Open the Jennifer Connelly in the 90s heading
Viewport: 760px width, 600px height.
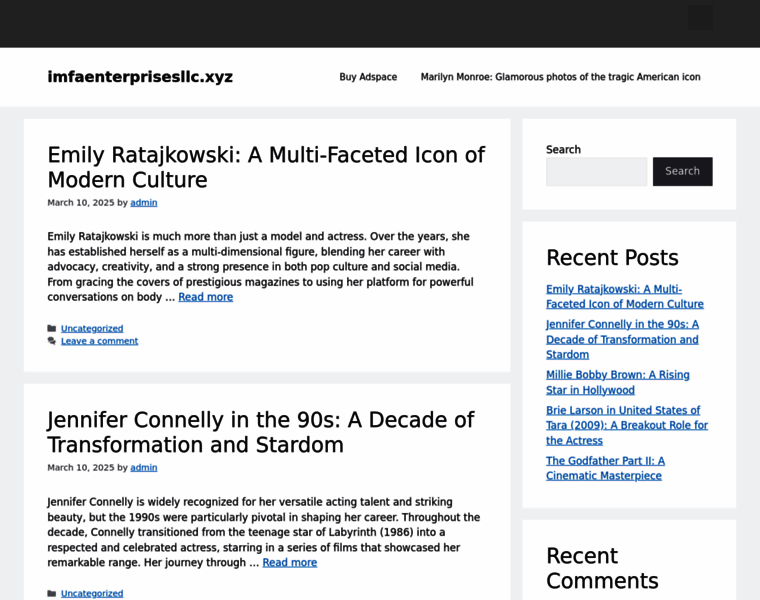coord(261,432)
